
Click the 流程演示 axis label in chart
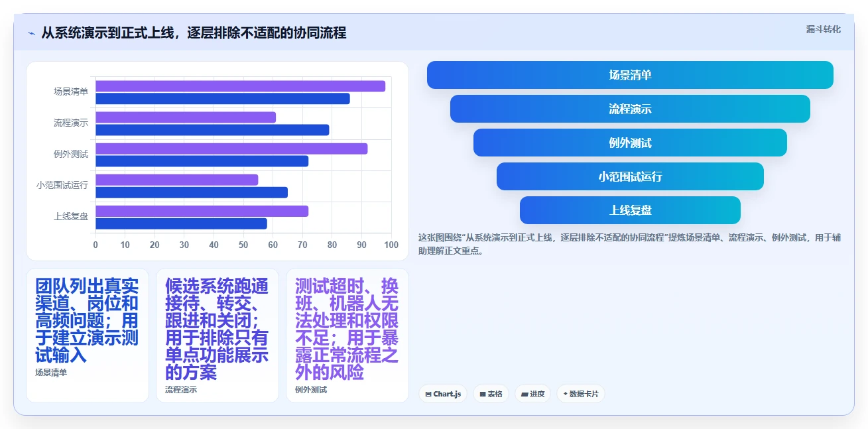tap(71, 123)
